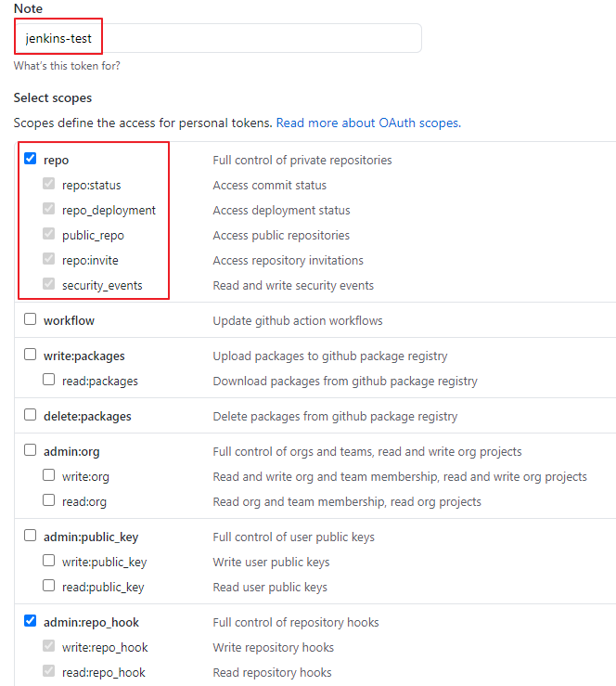Click the 'Read user public keys' text
The width and height of the screenshot is (616, 686).
coord(270,587)
